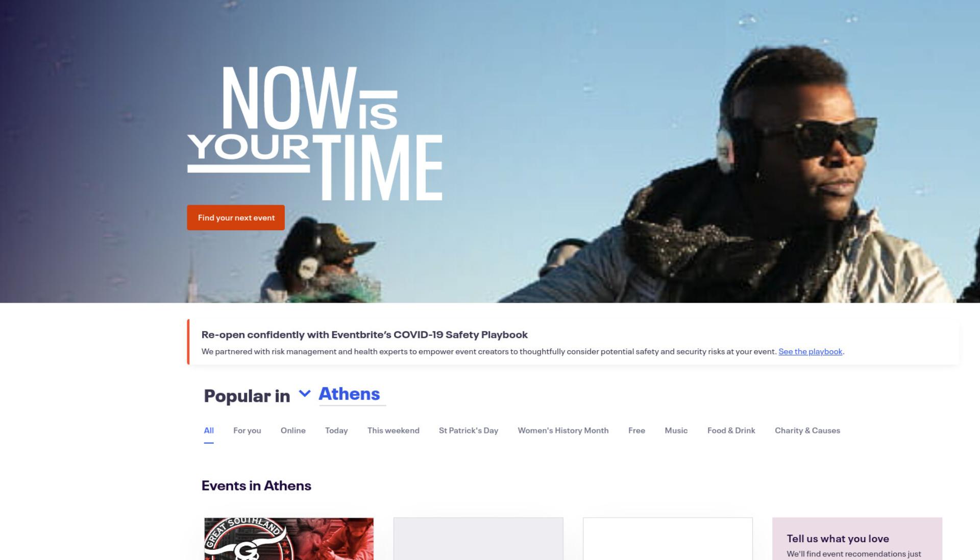Viewport: 980px width, 560px height.
Task: Expand the location chevron beside Popular in
Action: click(x=305, y=394)
